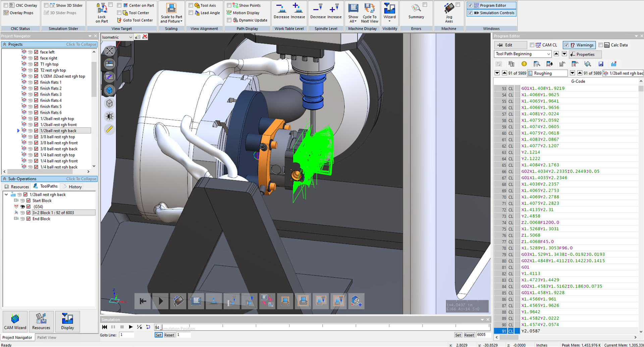Image resolution: width=644 pixels, height=347 pixels.
Task: Open the Tool Path Beginning dropdown
Action: 548,54
